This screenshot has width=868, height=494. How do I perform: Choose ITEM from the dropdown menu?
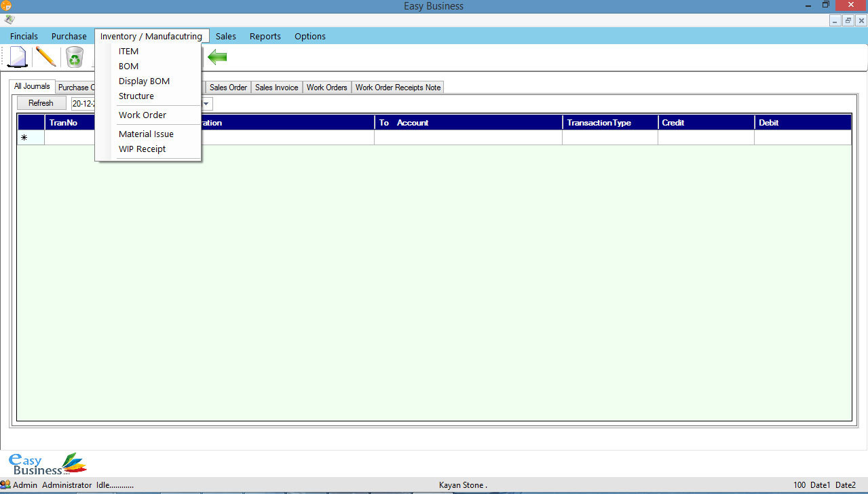point(149,51)
